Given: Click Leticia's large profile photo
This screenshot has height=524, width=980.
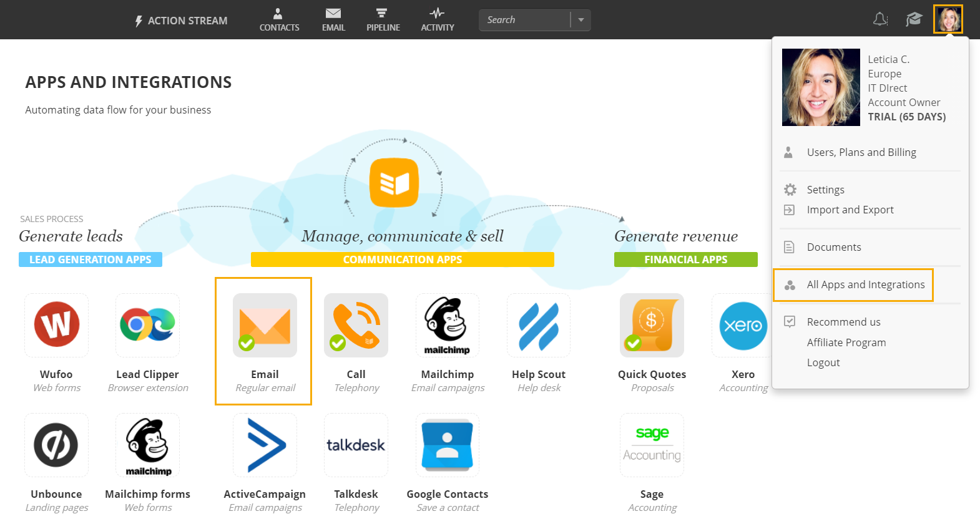Looking at the screenshot, I should point(821,87).
